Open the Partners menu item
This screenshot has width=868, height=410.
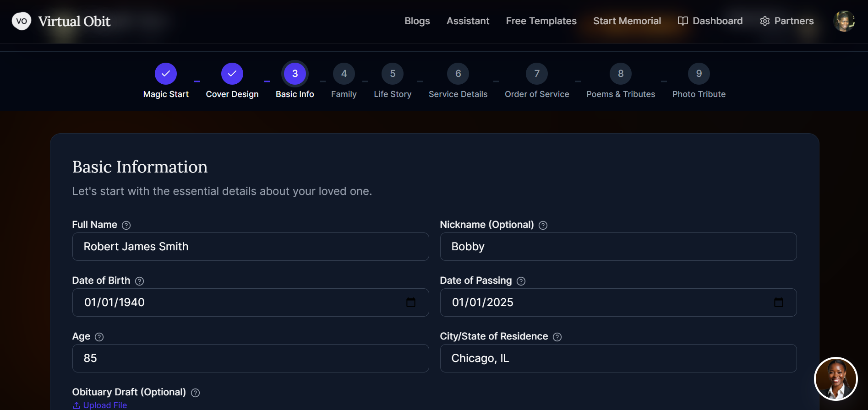[787, 21]
